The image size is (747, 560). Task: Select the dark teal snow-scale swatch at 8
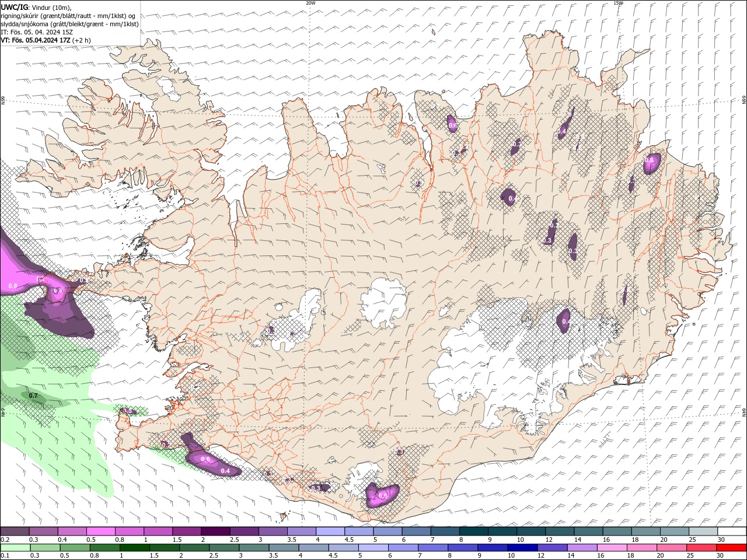pos(474,531)
